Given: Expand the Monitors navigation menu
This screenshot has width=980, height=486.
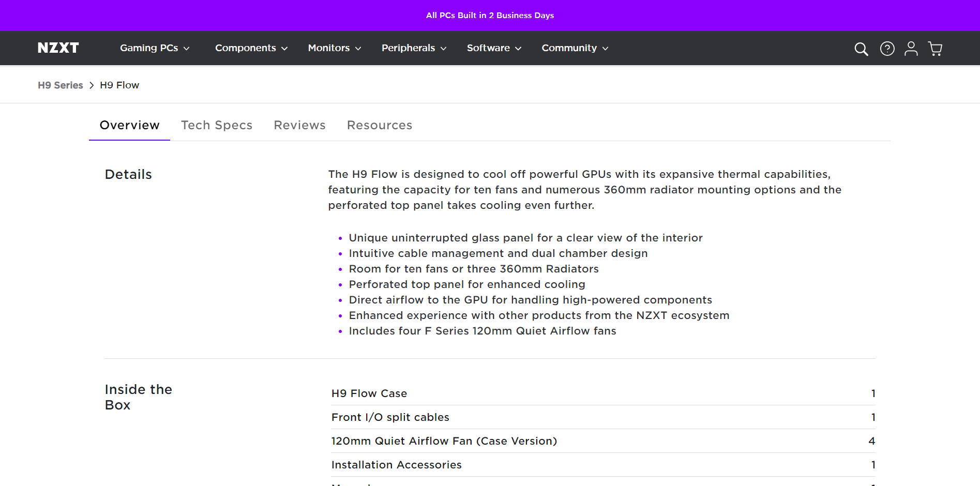Looking at the screenshot, I should point(334,48).
